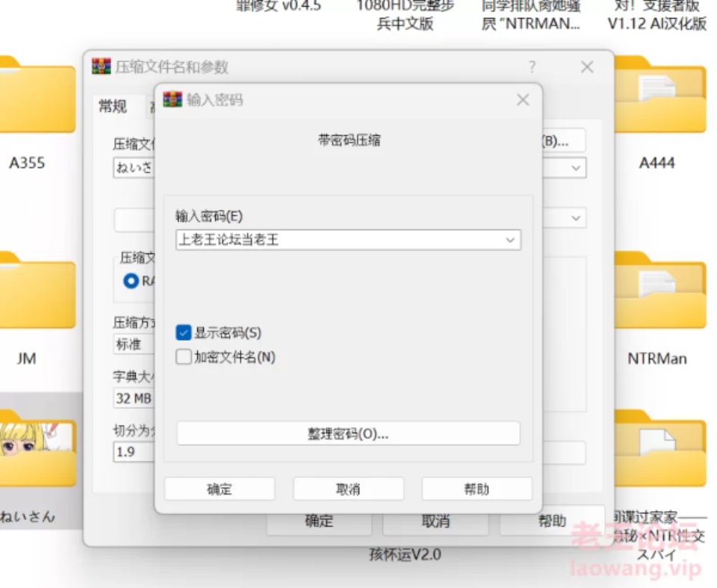Click the 32 MB dictionary size field
The width and height of the screenshot is (717, 588).
(x=134, y=398)
